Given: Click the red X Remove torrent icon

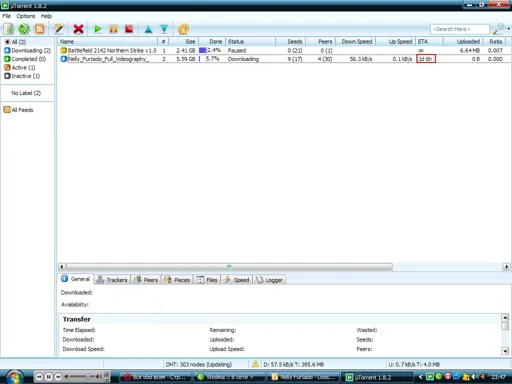Looking at the screenshot, I should click(x=78, y=29).
